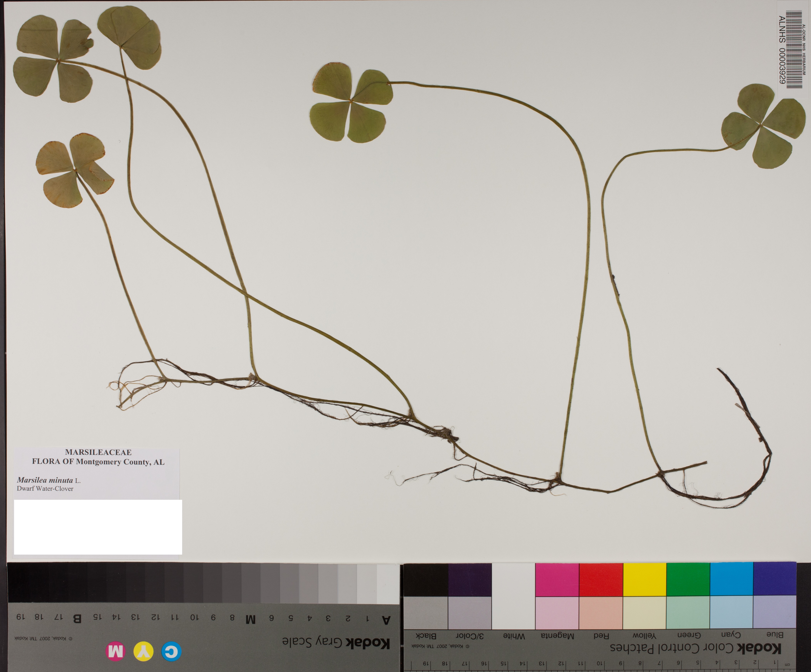Click the cyan C circle icon
This screenshot has width=811, height=672.
172,652
